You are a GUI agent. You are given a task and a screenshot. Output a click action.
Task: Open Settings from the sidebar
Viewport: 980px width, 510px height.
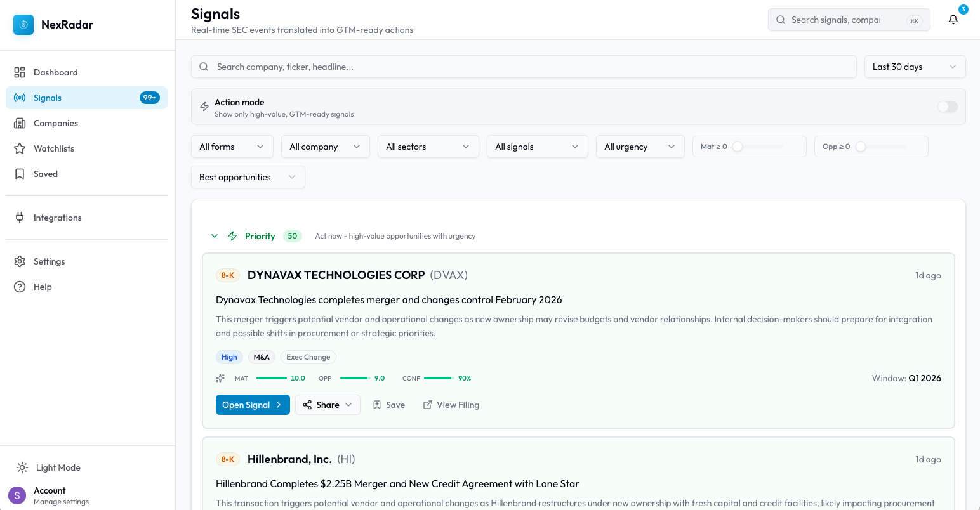[x=49, y=261]
